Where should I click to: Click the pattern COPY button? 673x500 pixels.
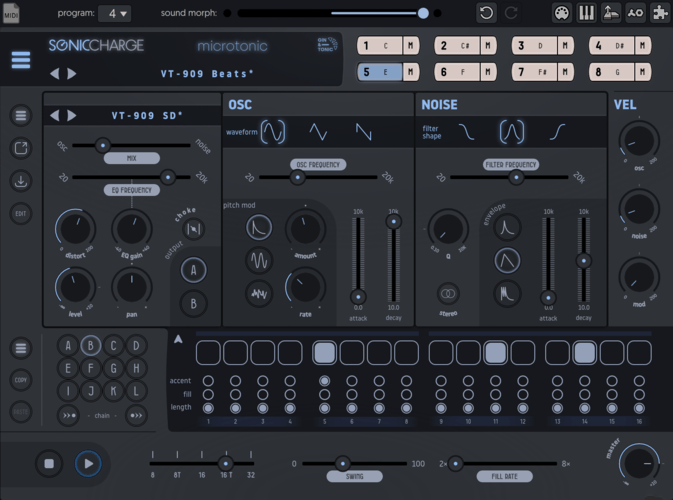[x=21, y=380]
